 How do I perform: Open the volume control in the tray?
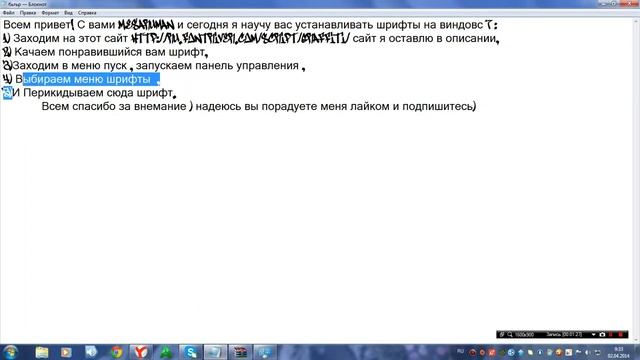[x=588, y=352]
